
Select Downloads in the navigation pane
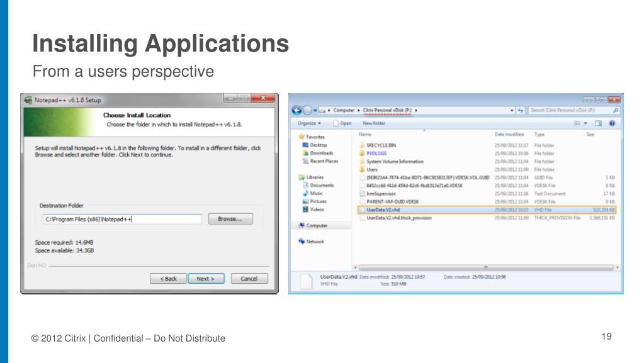coord(317,153)
